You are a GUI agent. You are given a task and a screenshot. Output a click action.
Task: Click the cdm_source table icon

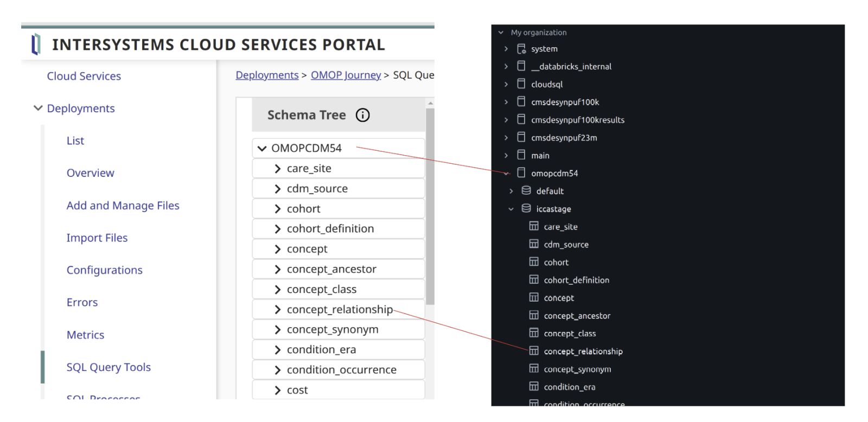[x=534, y=244]
